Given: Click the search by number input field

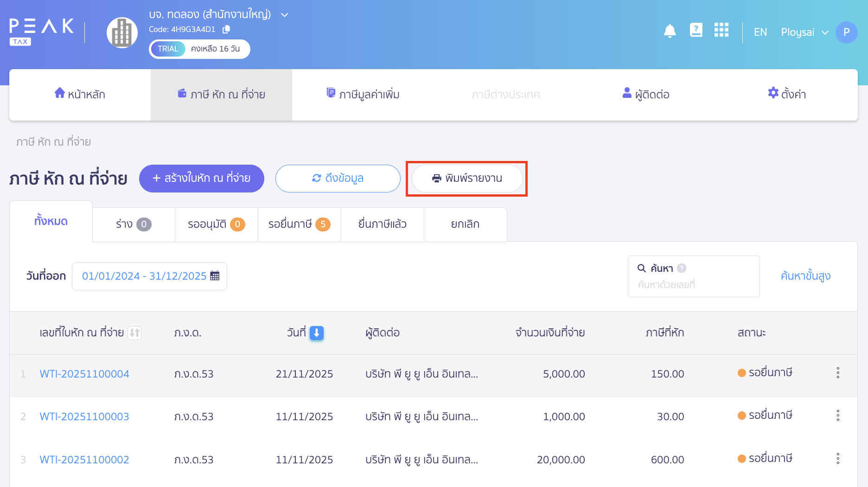Looking at the screenshot, I should [693, 284].
